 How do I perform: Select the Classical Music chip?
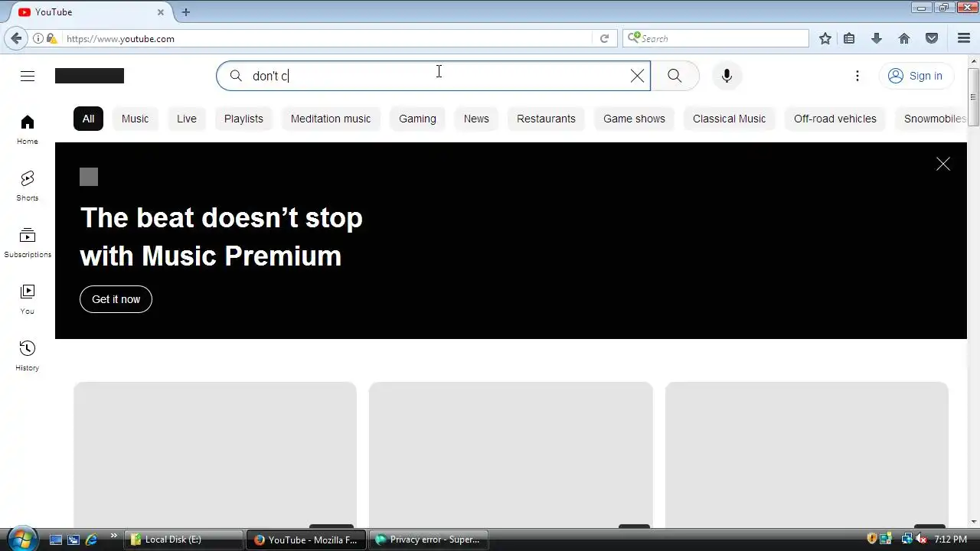[x=729, y=119]
